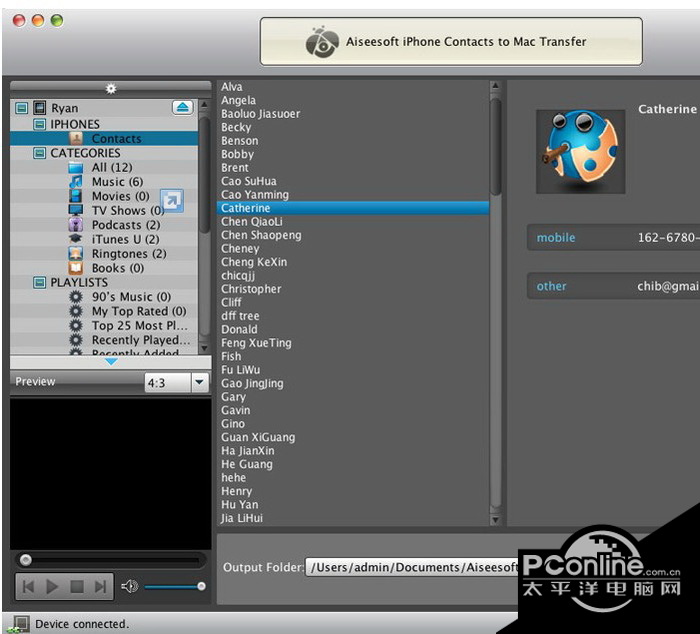This screenshot has width=700, height=634.
Task: Collapse the Ryan device tree node
Action: pyautogui.click(x=22, y=108)
